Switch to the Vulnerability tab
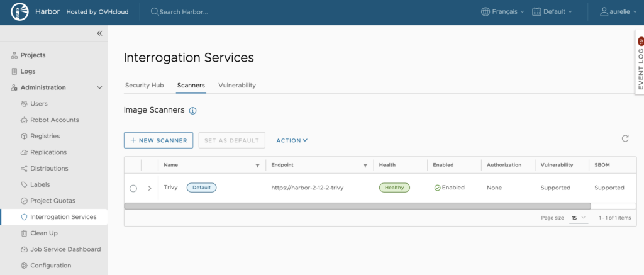 [236, 85]
